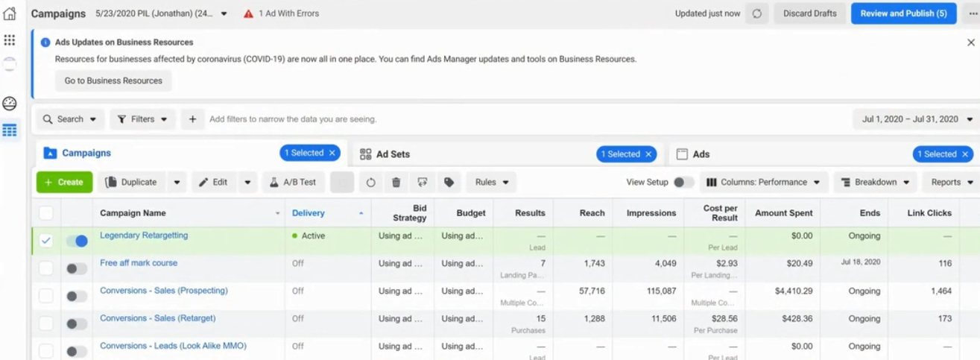
Task: Close the Ads Updates banner
Action: click(x=970, y=42)
